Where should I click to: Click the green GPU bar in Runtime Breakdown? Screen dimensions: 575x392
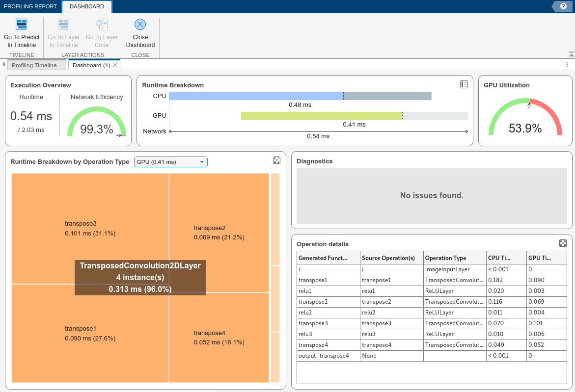[x=321, y=116]
